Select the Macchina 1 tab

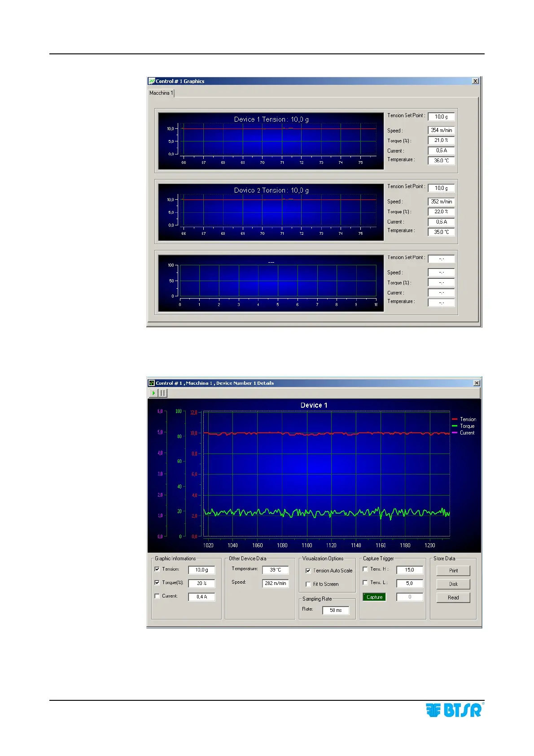(160, 93)
